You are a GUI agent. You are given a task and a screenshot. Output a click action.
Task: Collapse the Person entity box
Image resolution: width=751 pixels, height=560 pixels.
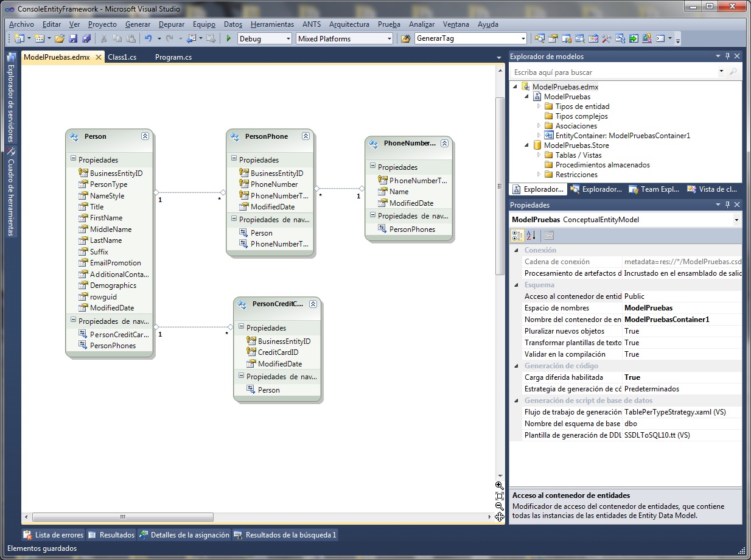145,136
